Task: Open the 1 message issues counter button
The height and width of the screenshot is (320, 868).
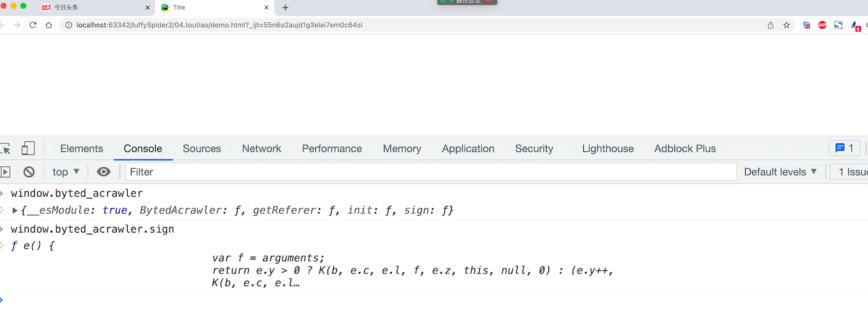Action: click(x=844, y=148)
